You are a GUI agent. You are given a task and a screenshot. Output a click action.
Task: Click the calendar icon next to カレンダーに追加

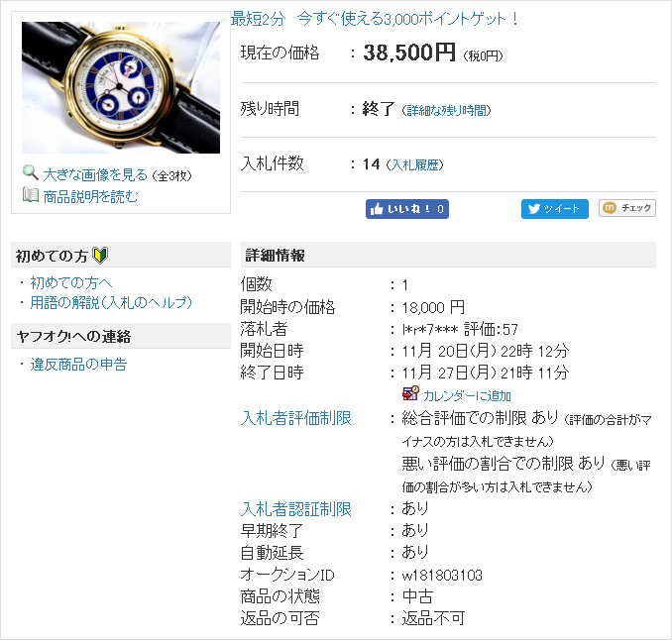410,393
